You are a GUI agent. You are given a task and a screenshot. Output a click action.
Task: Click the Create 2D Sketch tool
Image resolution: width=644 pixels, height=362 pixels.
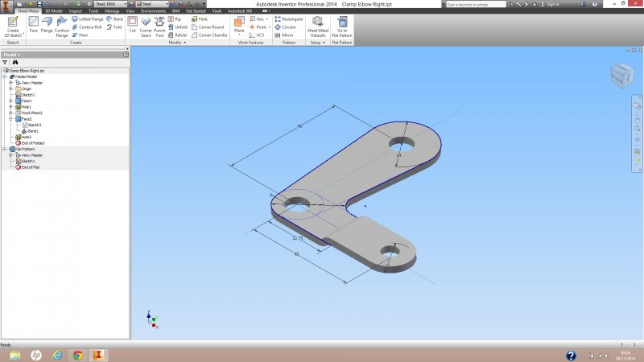[13, 26]
